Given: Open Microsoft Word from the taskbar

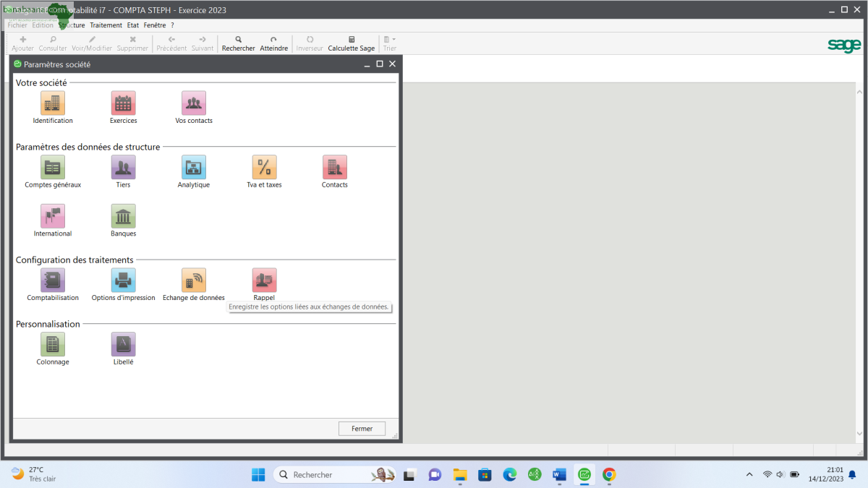Looking at the screenshot, I should click(559, 475).
